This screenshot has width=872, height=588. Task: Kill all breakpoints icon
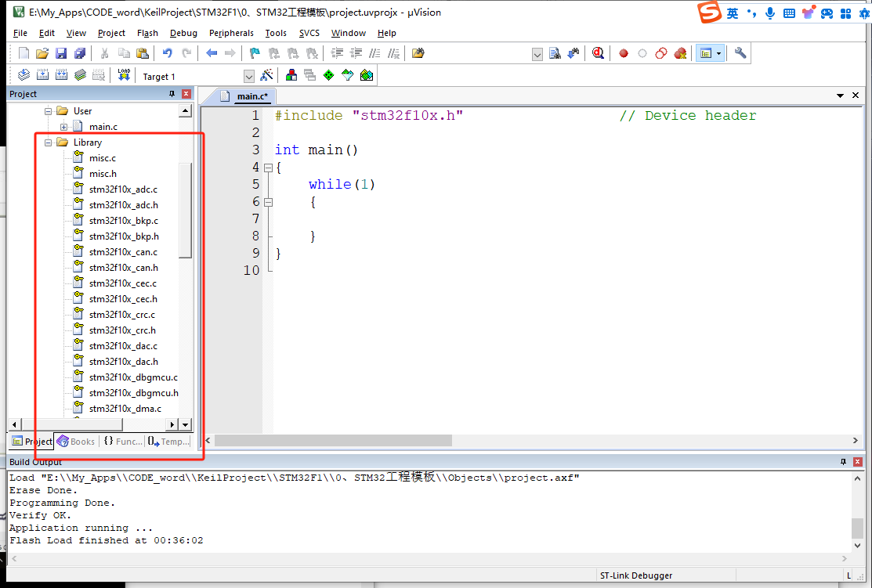click(x=680, y=53)
